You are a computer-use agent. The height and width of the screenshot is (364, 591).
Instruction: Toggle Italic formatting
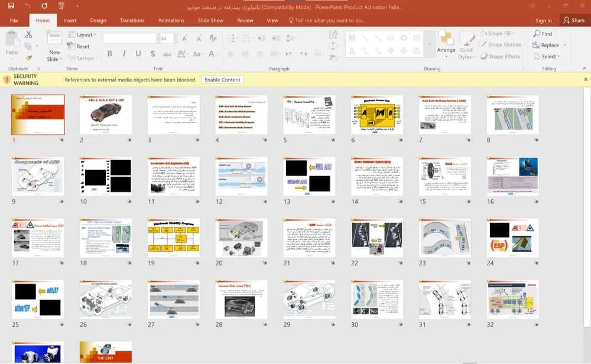click(x=124, y=54)
